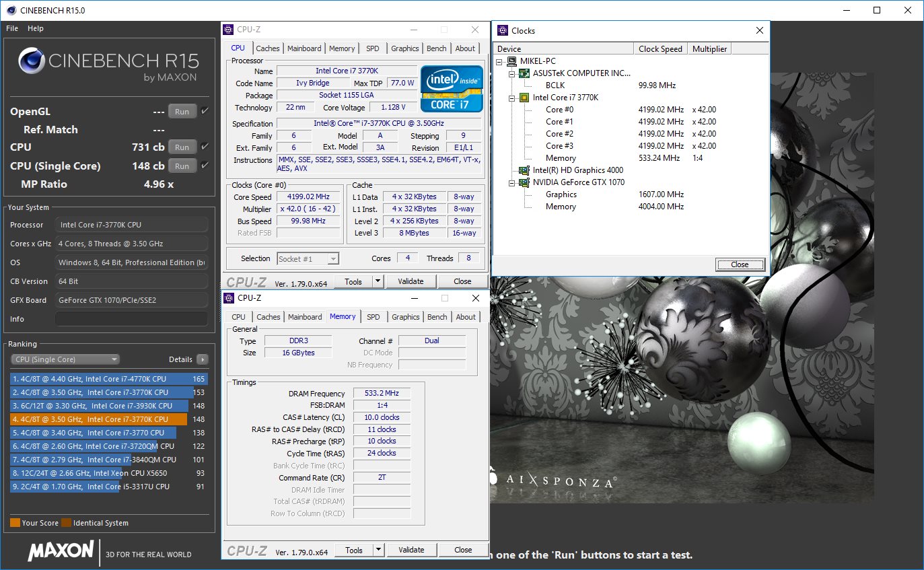Click the Cinebench R15 sphere logo

(32, 62)
